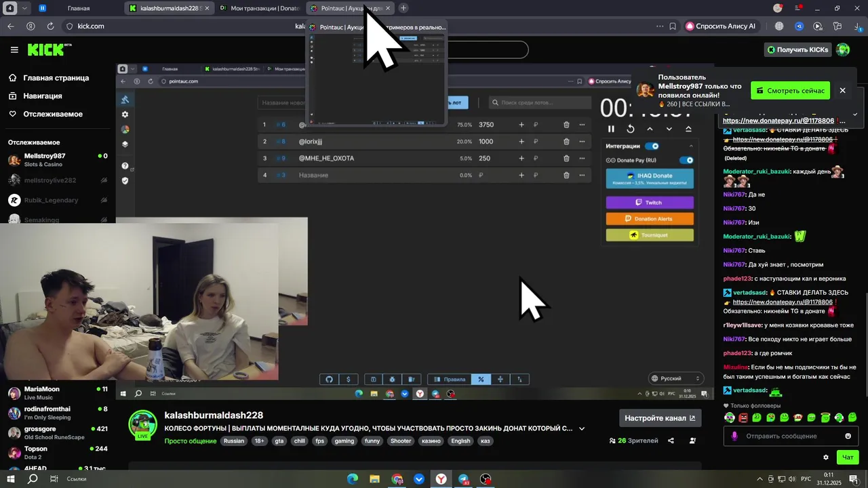868x488 pixels.
Task: Select the kalashburmaldash228 Kick browser tab
Action: 170,8
